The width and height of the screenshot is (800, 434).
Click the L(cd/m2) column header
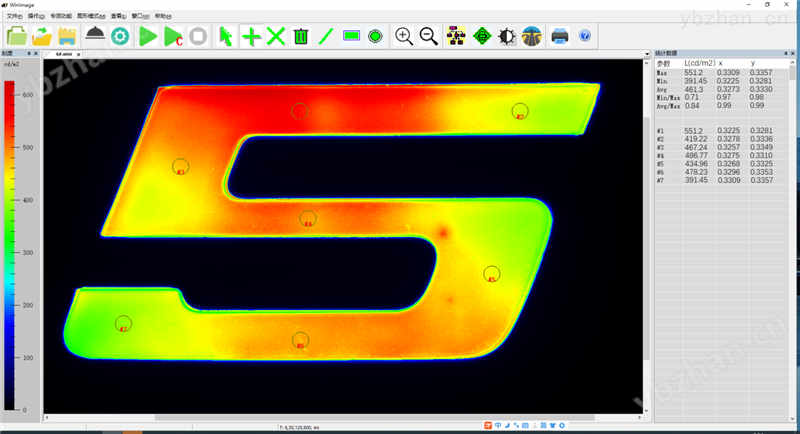699,63
